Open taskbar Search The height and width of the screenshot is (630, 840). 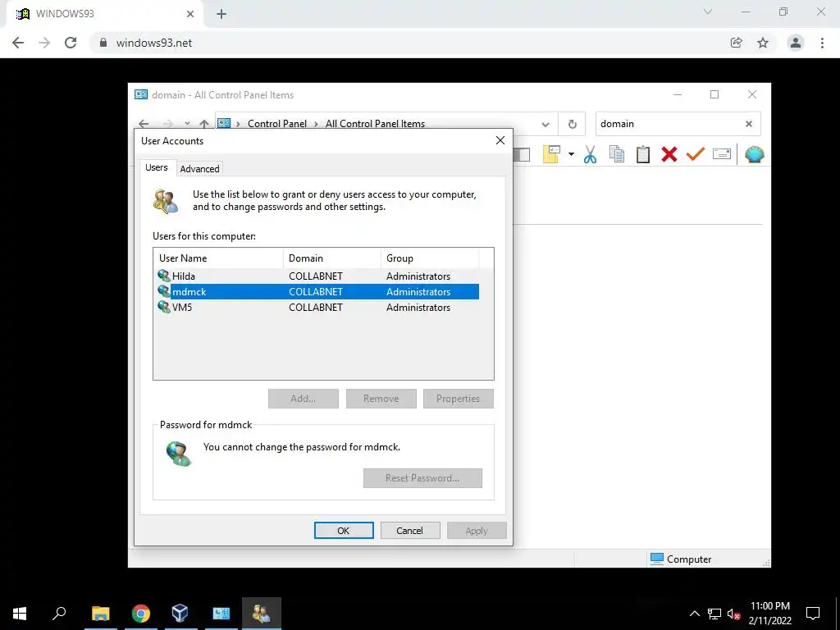coord(59,614)
